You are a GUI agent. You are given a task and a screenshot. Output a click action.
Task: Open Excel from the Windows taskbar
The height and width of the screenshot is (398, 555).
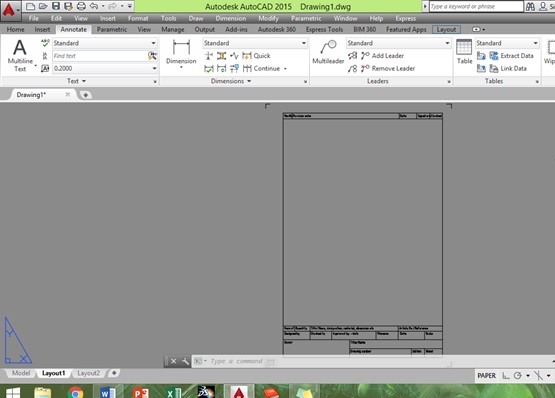[x=173, y=393]
